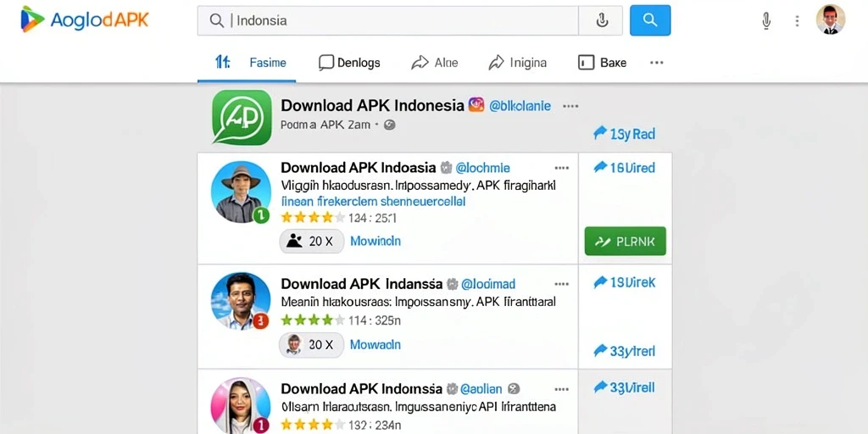Click the '33Uirell' share link
This screenshot has width=868, height=434.
(x=624, y=387)
